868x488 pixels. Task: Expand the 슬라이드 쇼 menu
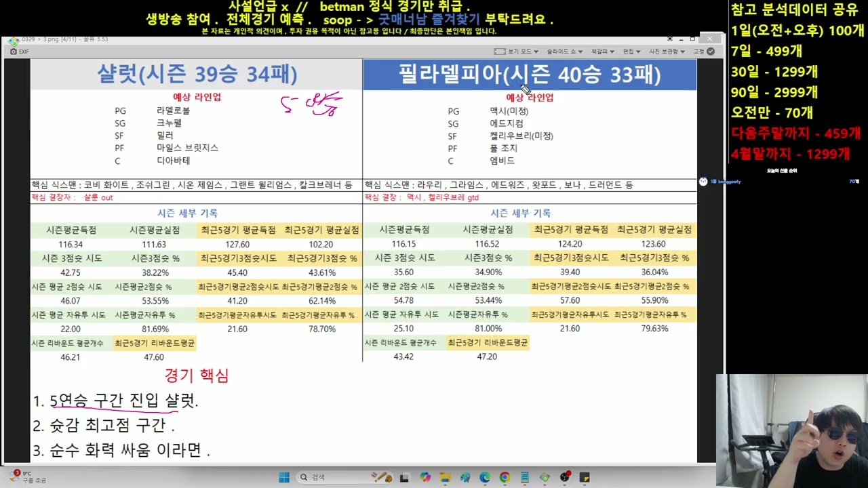pyautogui.click(x=564, y=52)
